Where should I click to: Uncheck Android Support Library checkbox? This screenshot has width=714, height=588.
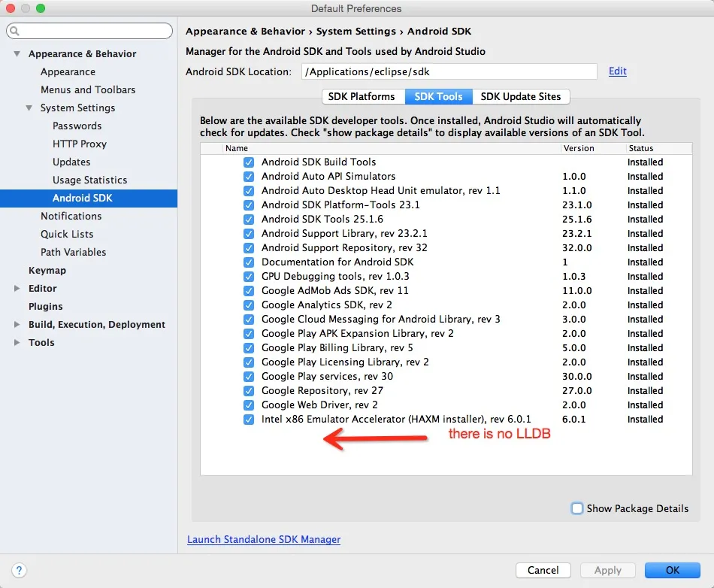(249, 234)
